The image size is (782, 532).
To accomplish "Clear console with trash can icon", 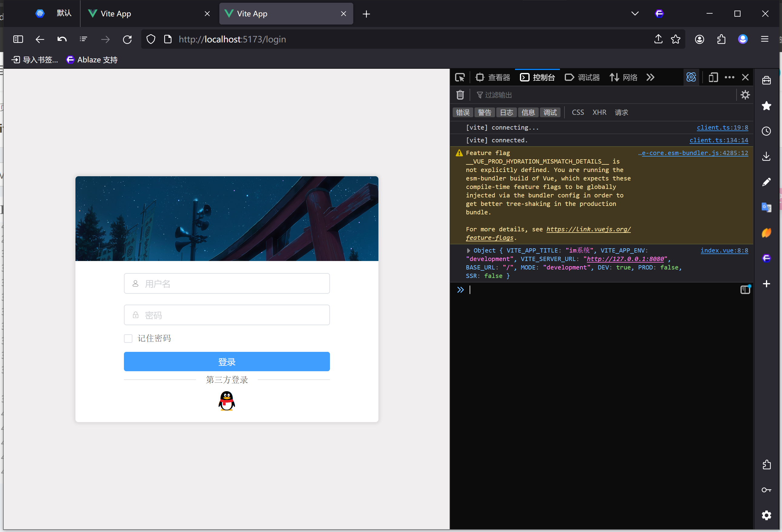I will (460, 95).
